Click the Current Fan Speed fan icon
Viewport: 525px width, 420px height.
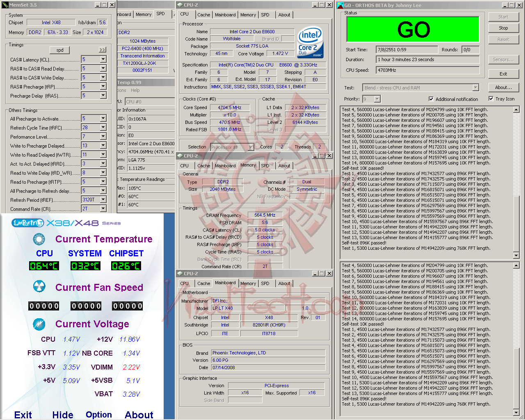pyautogui.click(x=39, y=286)
